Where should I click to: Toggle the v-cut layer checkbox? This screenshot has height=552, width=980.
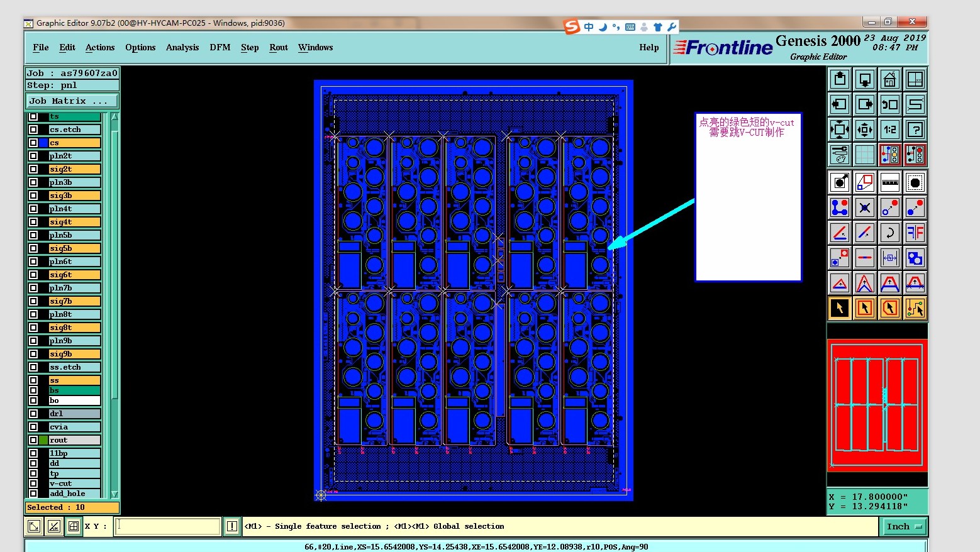pos(33,483)
